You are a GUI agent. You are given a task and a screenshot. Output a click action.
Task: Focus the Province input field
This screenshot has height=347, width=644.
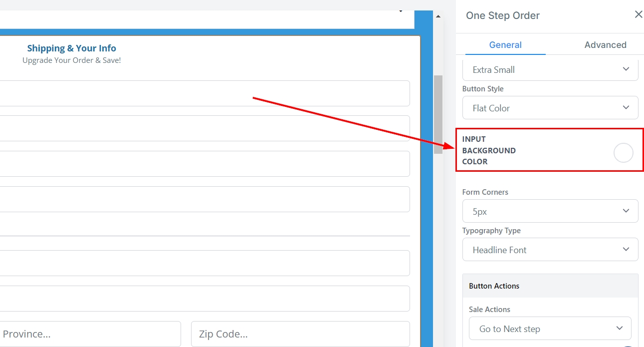click(x=90, y=334)
